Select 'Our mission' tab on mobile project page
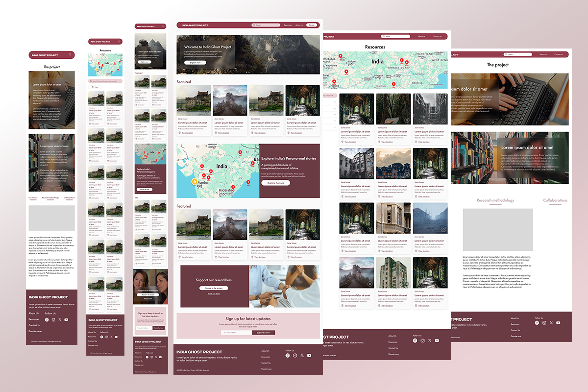The image size is (588, 392). 33,198
